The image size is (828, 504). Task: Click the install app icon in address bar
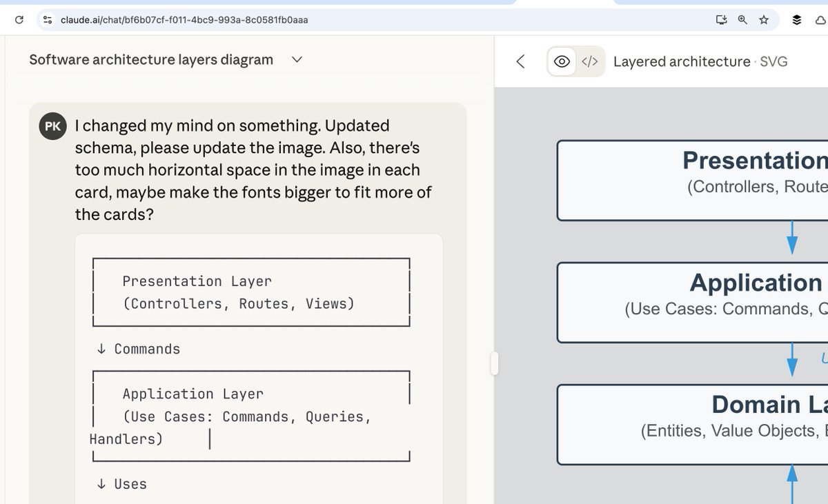point(722,20)
